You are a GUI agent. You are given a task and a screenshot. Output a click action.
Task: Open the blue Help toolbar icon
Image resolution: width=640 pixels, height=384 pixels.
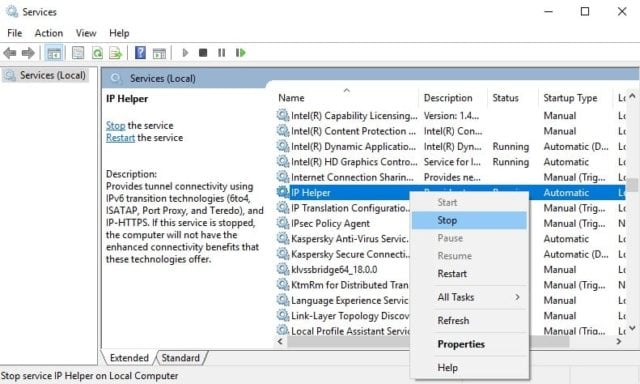[x=140, y=53]
